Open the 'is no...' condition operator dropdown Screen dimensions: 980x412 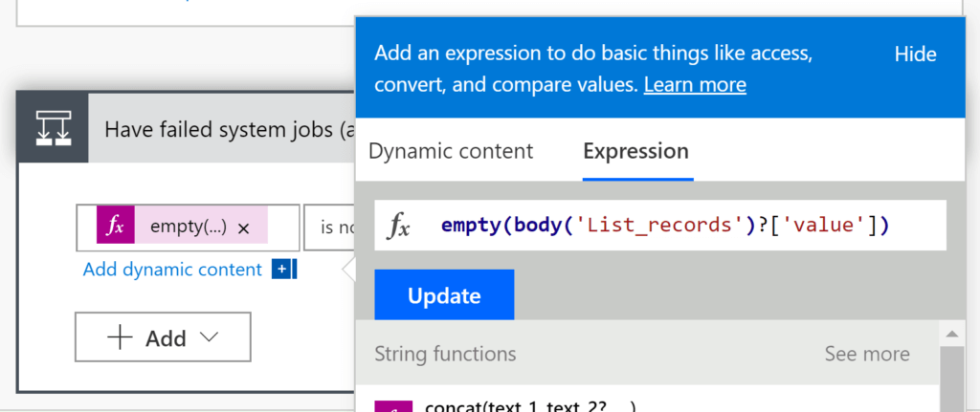coord(328,227)
